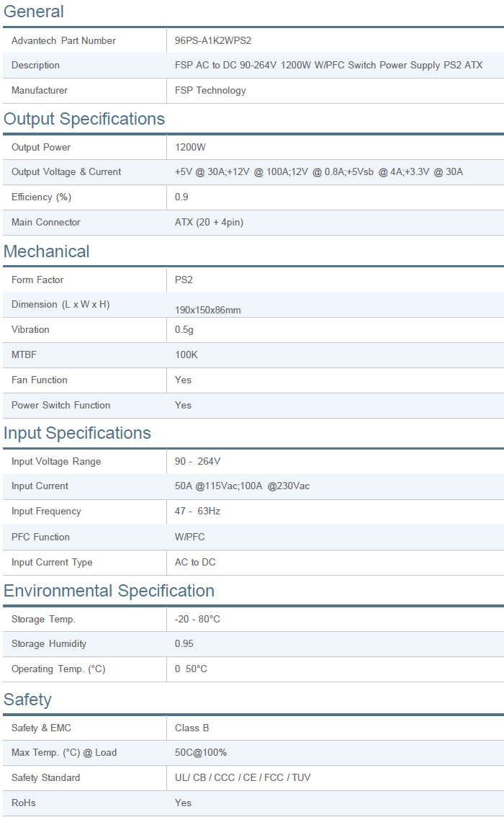This screenshot has width=504, height=817.
Task: Click the Output Specifications heading
Action: pos(84,119)
